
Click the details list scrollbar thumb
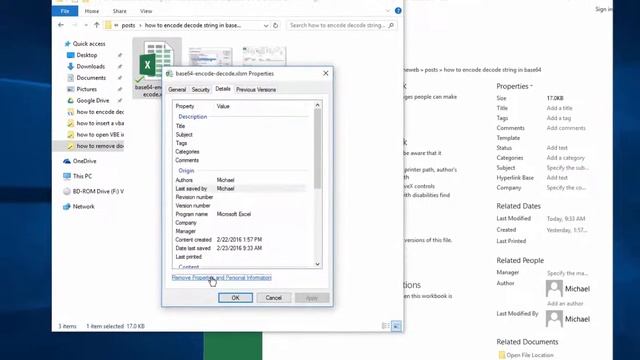[x=318, y=149]
